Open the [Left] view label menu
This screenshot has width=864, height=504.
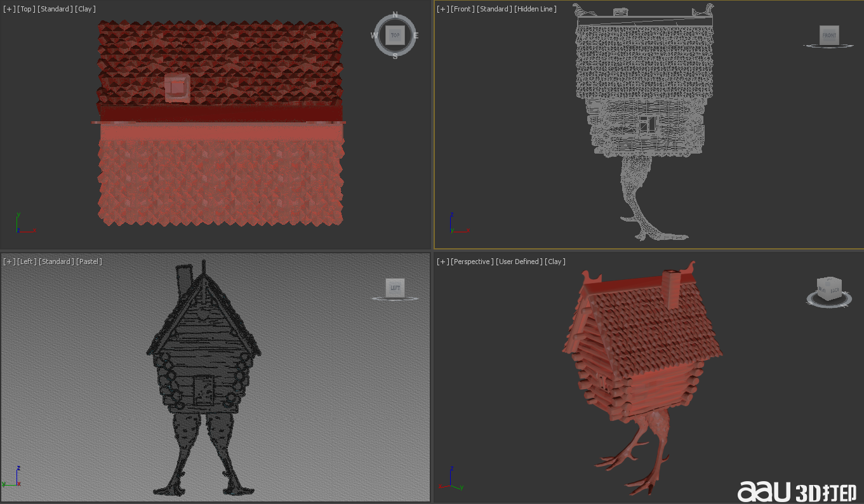point(27,262)
